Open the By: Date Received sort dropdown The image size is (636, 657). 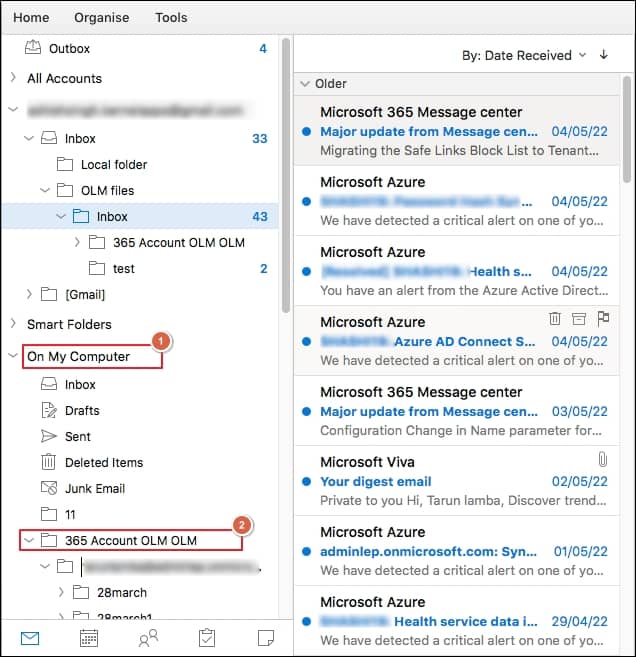(x=524, y=55)
